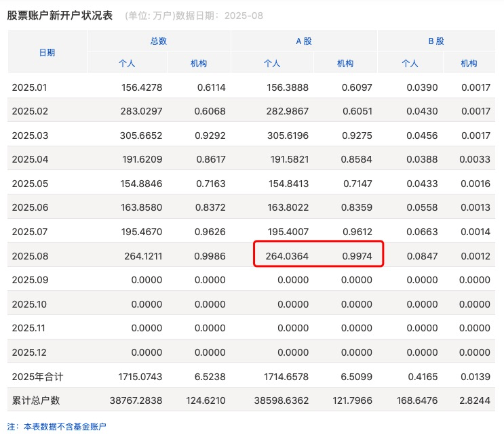
Task: Click the A 股 group header
Action: (304, 41)
